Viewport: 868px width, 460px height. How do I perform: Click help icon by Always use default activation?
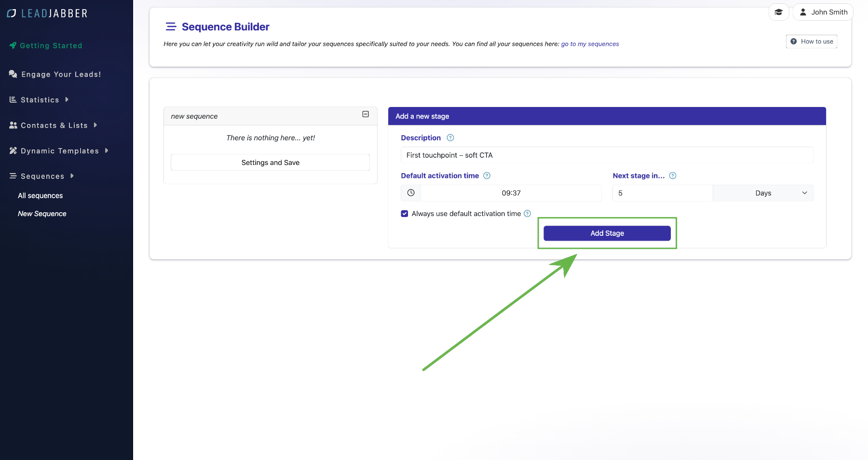pos(528,214)
